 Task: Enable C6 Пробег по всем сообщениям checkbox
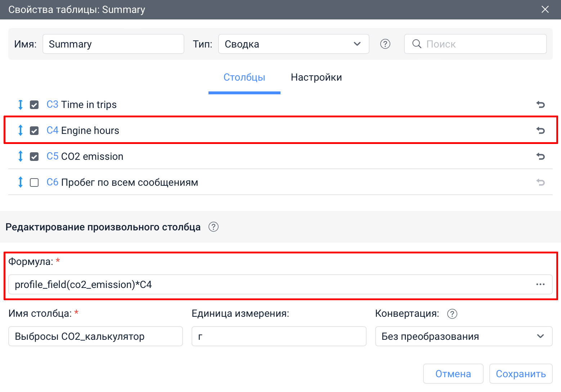tap(34, 183)
